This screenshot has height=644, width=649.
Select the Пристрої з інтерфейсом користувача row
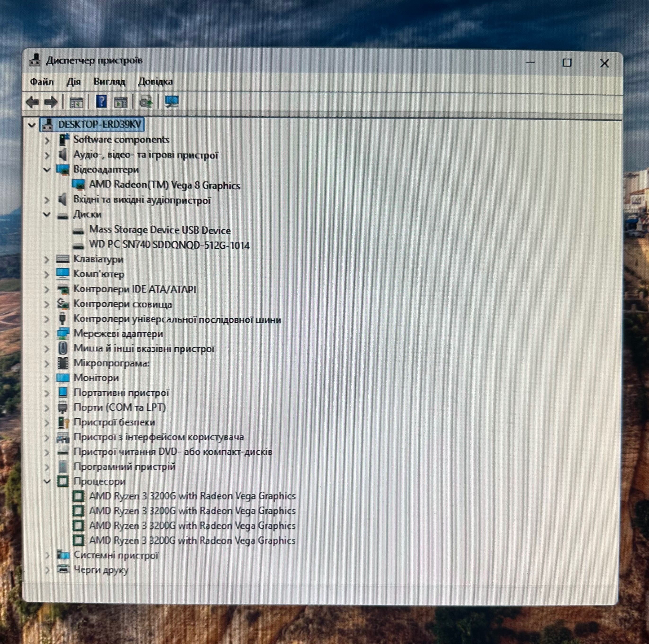pyautogui.click(x=159, y=437)
